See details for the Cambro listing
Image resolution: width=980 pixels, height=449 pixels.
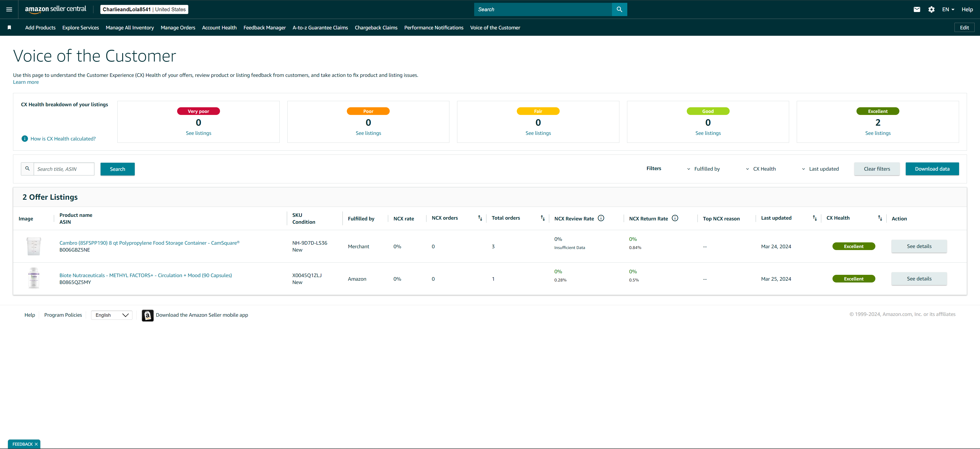point(919,246)
